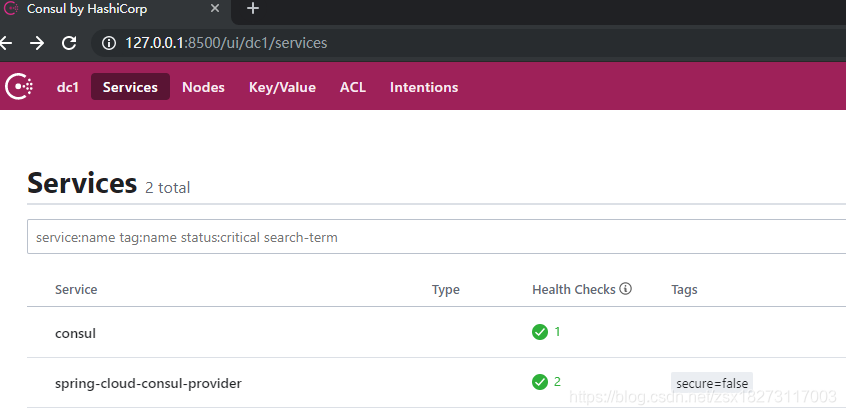This screenshot has height=415, width=846.
Task: Go back with the browser arrow
Action: coord(5,43)
